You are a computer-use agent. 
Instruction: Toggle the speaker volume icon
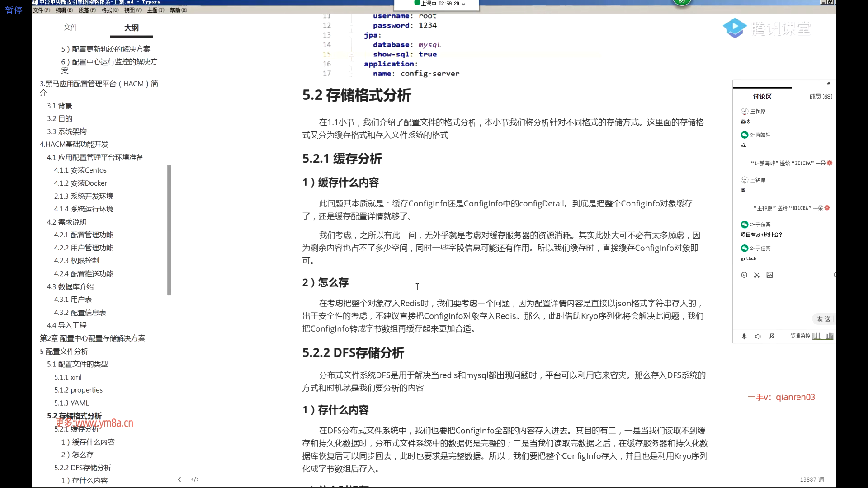[x=758, y=336]
